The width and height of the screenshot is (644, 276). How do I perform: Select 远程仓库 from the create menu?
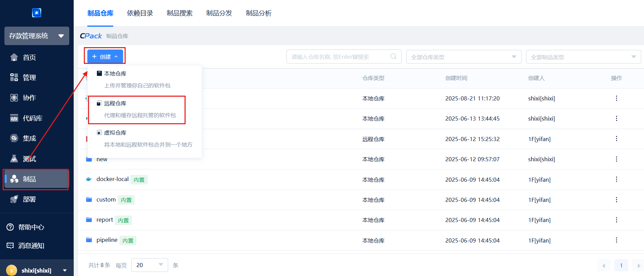(x=115, y=104)
